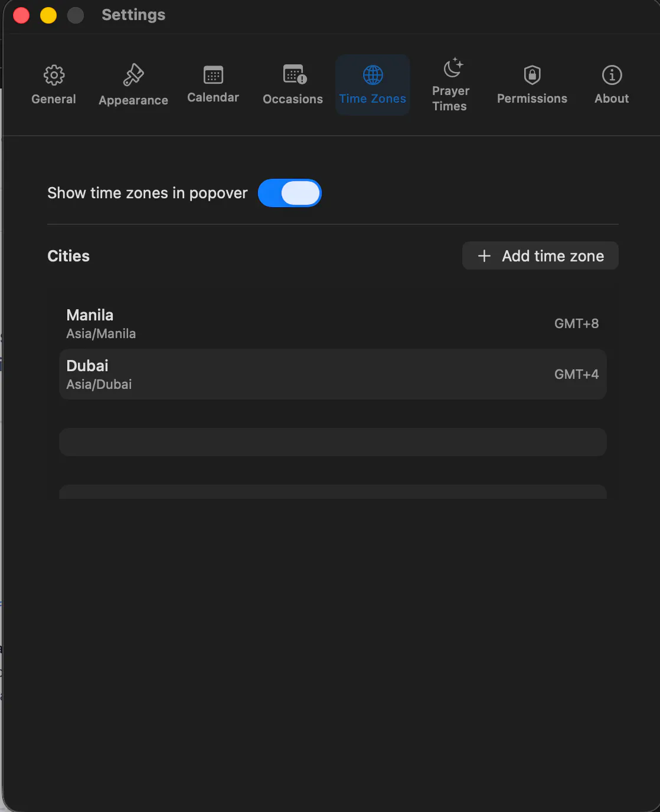Switch to the Prayer Times tab label
This screenshot has width=660, height=812.
click(x=450, y=99)
